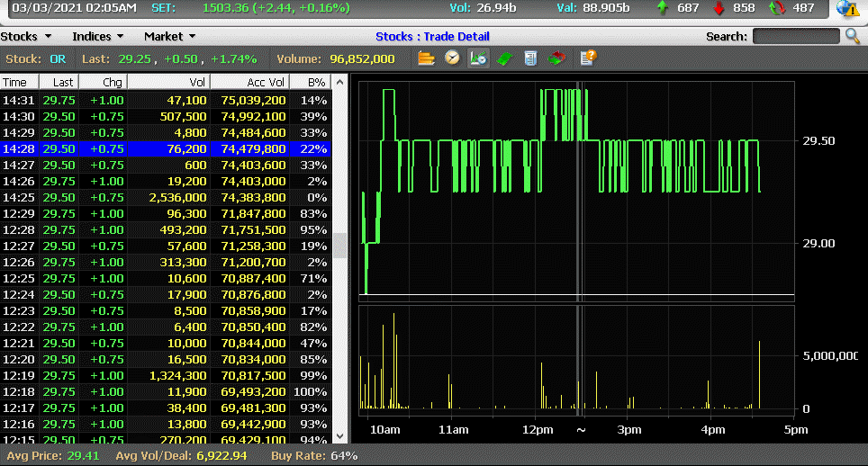Open the Indices dropdown menu
The height and width of the screenshot is (466, 868).
97,37
